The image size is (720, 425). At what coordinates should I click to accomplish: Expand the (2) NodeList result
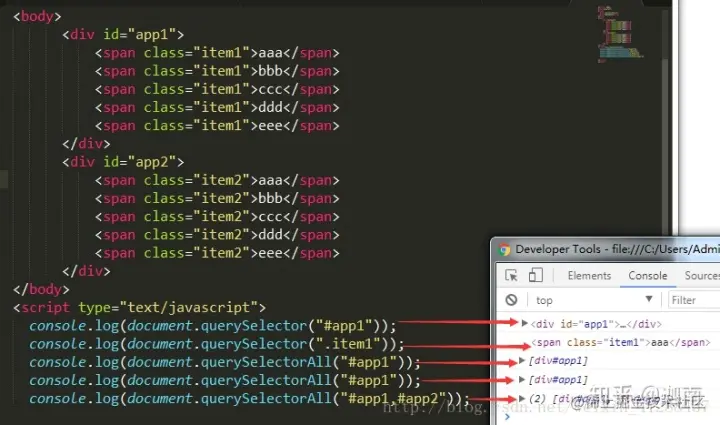[x=522, y=398]
